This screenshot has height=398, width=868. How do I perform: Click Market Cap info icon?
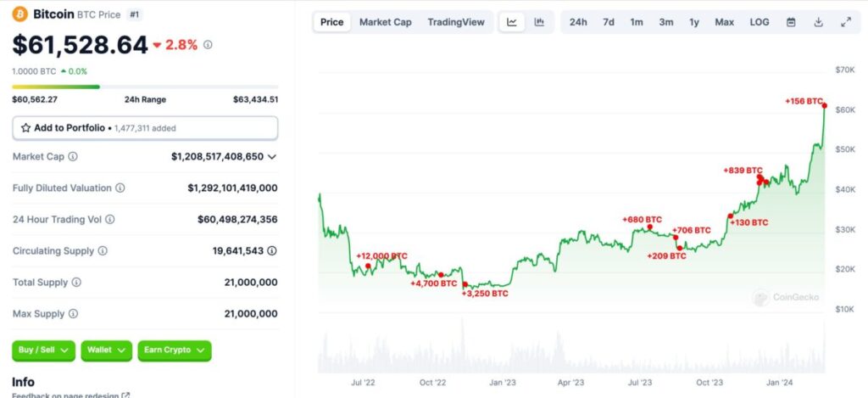[73, 157]
